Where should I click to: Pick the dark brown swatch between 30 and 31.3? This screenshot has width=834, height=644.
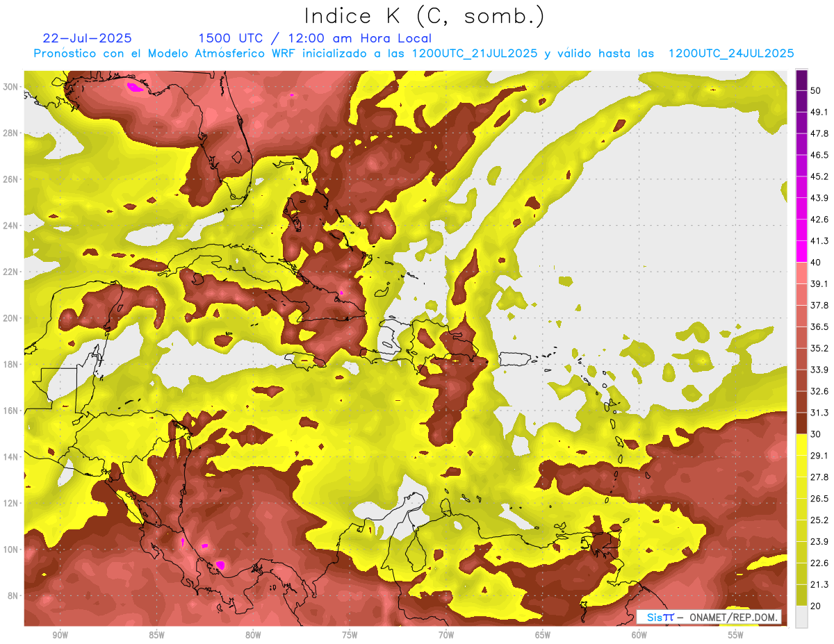point(801,423)
